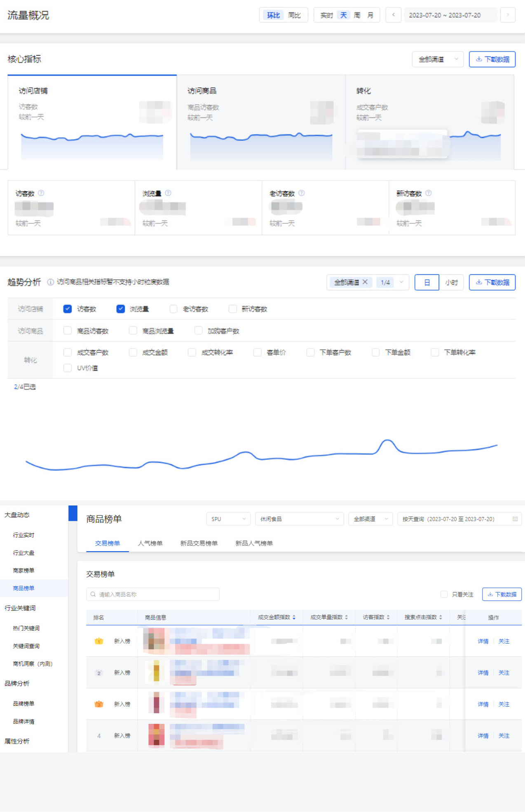Click help icon next to 新访客数 metric
Viewport: 525px width, 812px height.
[x=429, y=193]
